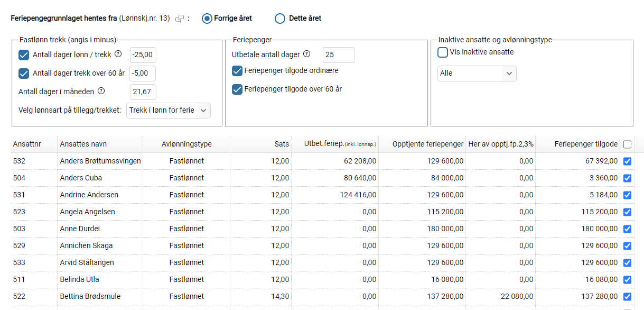
Task: Sort by Ansattes navn column header
Action: [x=100, y=144]
